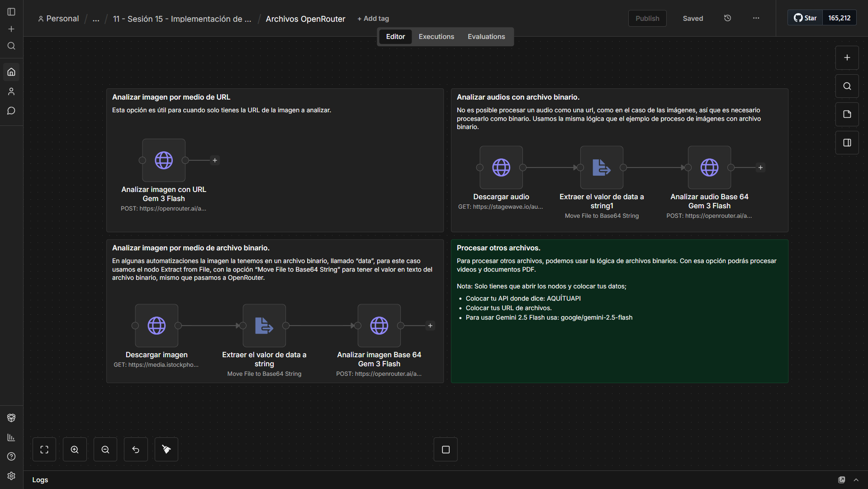Image resolution: width=868 pixels, height=489 pixels.
Task: Click the tidy up nodes broom icon
Action: [166, 450]
